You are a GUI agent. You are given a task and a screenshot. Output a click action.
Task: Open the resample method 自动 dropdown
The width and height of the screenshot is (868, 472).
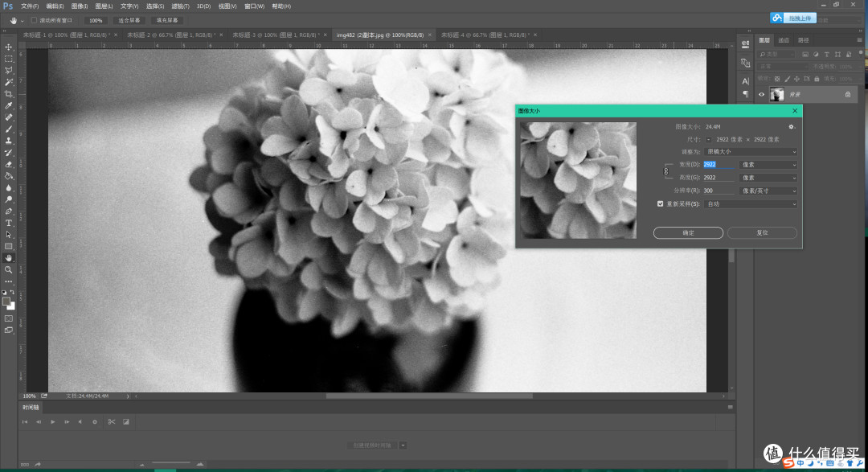pyautogui.click(x=751, y=204)
